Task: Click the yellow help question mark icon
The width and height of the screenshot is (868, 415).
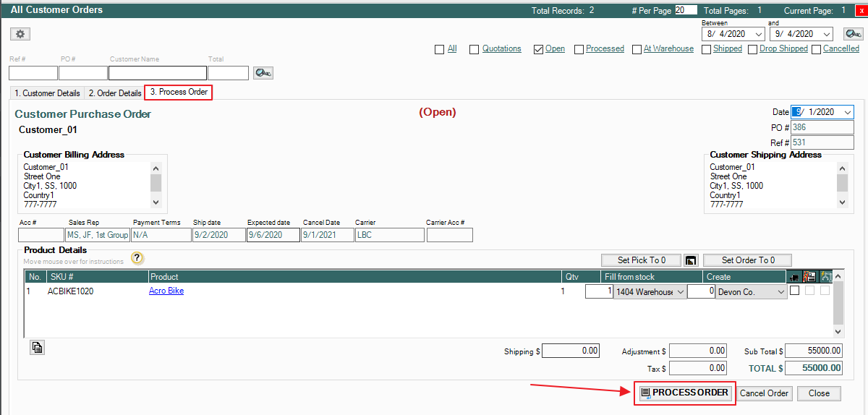Action: pos(137,259)
